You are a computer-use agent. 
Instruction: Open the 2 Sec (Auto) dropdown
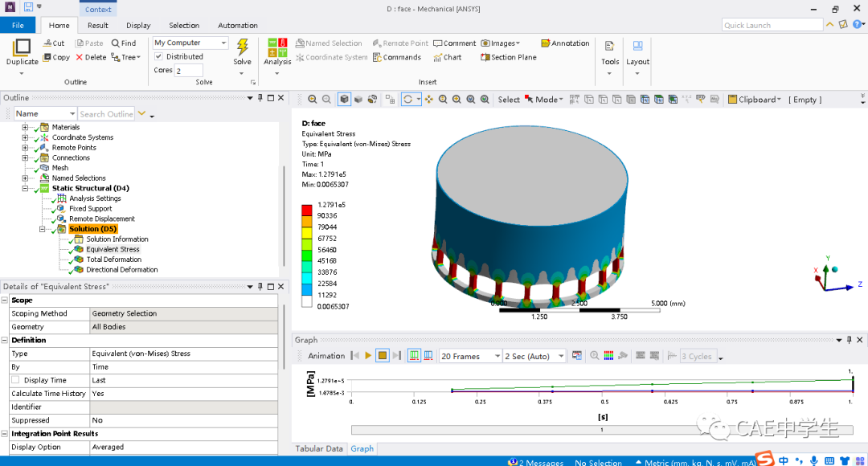click(x=534, y=356)
